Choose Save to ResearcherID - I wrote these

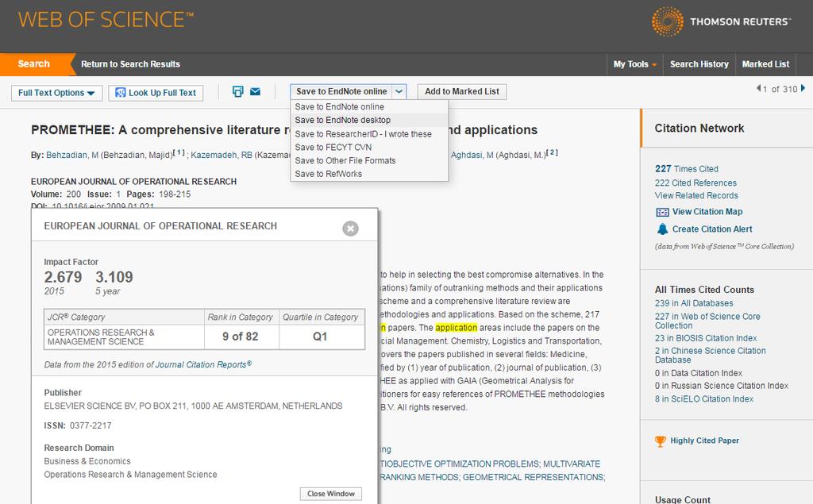363,134
